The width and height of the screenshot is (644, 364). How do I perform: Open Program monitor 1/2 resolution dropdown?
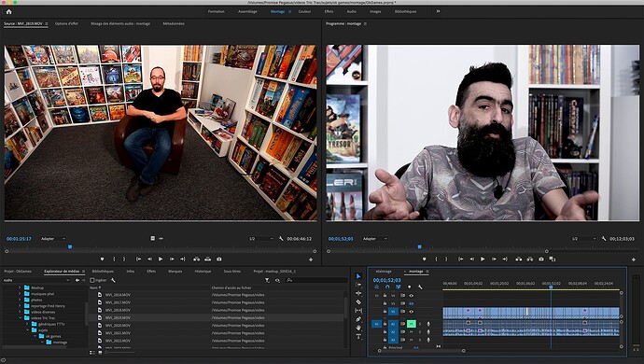pos(583,239)
